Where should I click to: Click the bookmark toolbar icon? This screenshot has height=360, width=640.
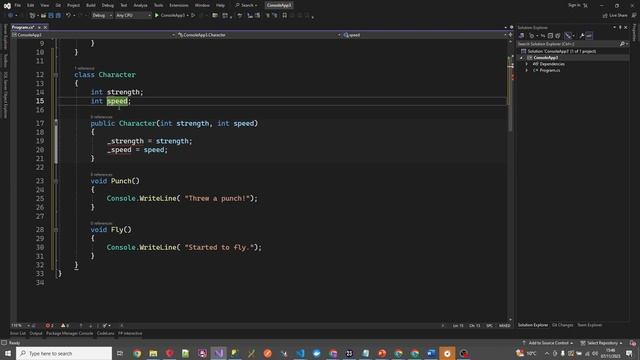284,16
